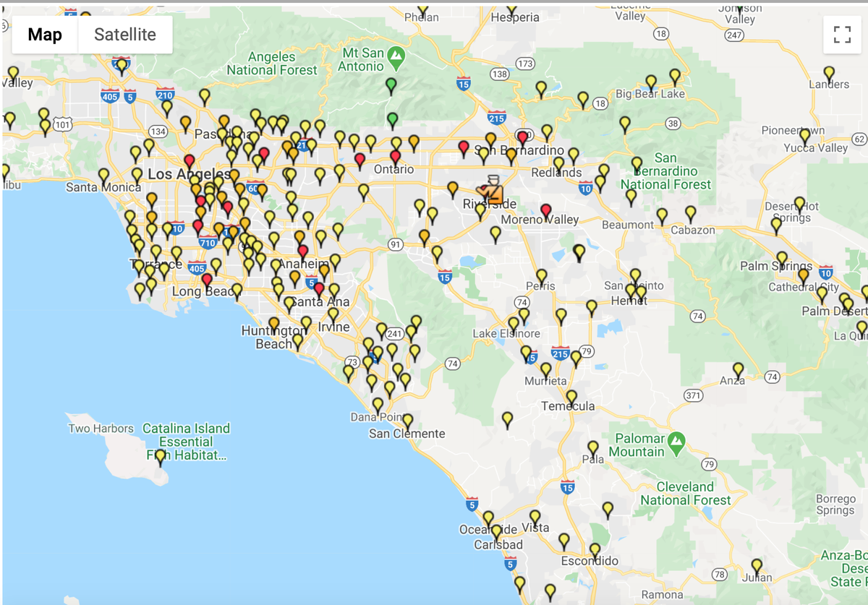Select the red marker at Long Beach
The width and height of the screenshot is (868, 605).
(207, 281)
